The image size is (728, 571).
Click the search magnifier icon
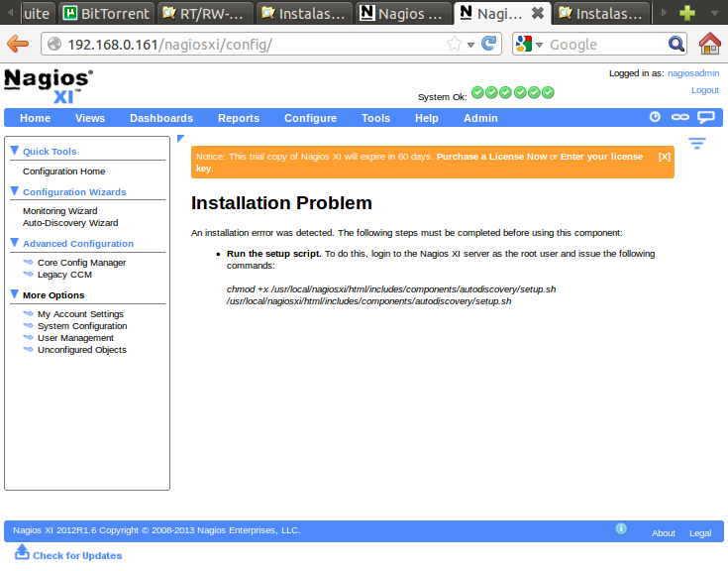click(676, 45)
